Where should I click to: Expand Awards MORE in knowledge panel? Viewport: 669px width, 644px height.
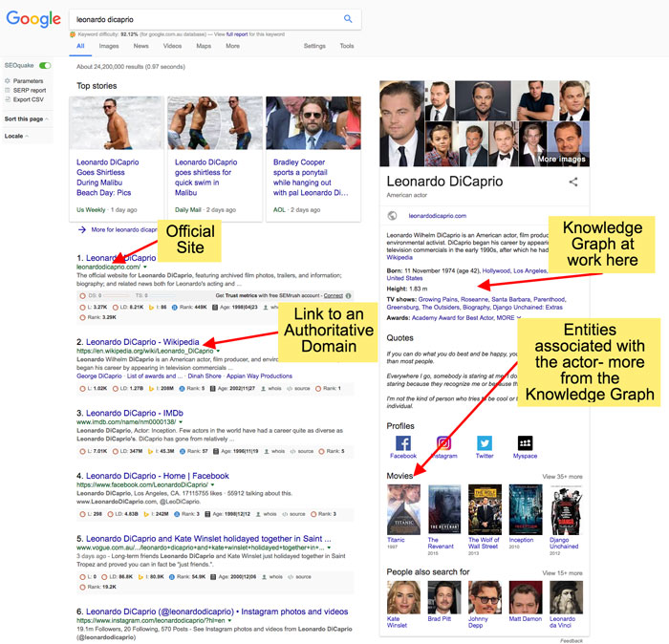coord(508,318)
